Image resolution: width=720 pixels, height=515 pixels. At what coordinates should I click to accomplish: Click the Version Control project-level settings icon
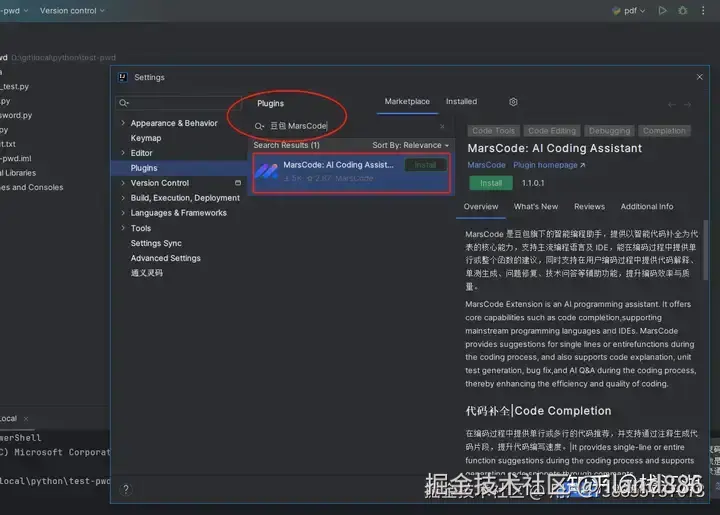click(238, 183)
